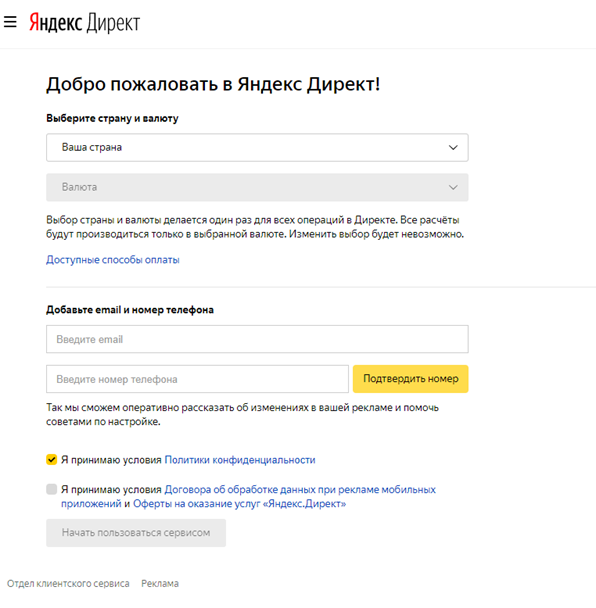Uncheck the privacy policy checkbox

[x=52, y=459]
